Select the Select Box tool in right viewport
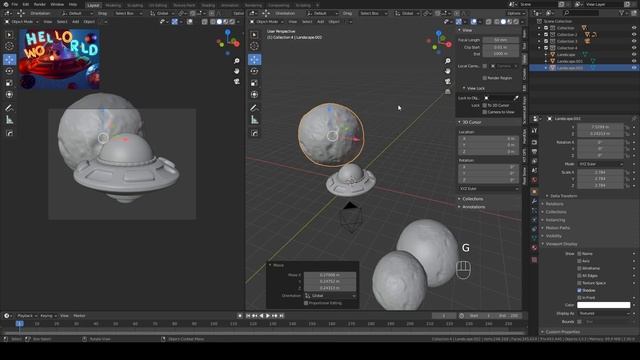 pyautogui.click(x=254, y=35)
